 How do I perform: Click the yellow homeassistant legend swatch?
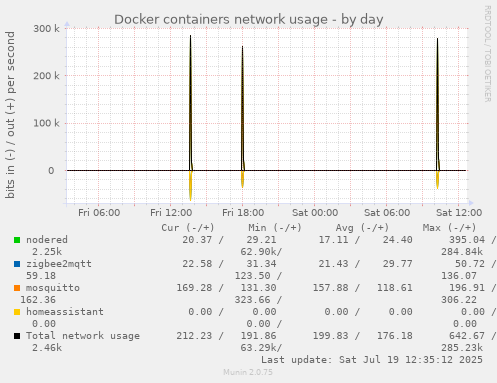pyautogui.click(x=17, y=312)
